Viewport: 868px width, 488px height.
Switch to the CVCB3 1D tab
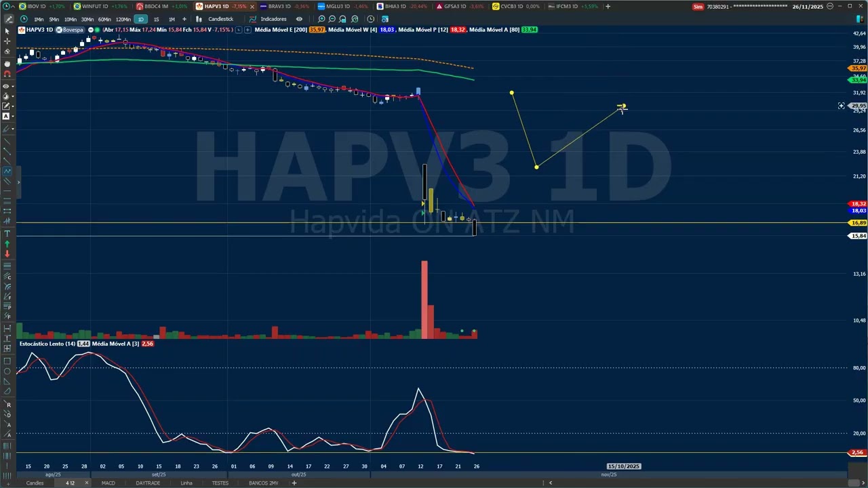click(516, 6)
